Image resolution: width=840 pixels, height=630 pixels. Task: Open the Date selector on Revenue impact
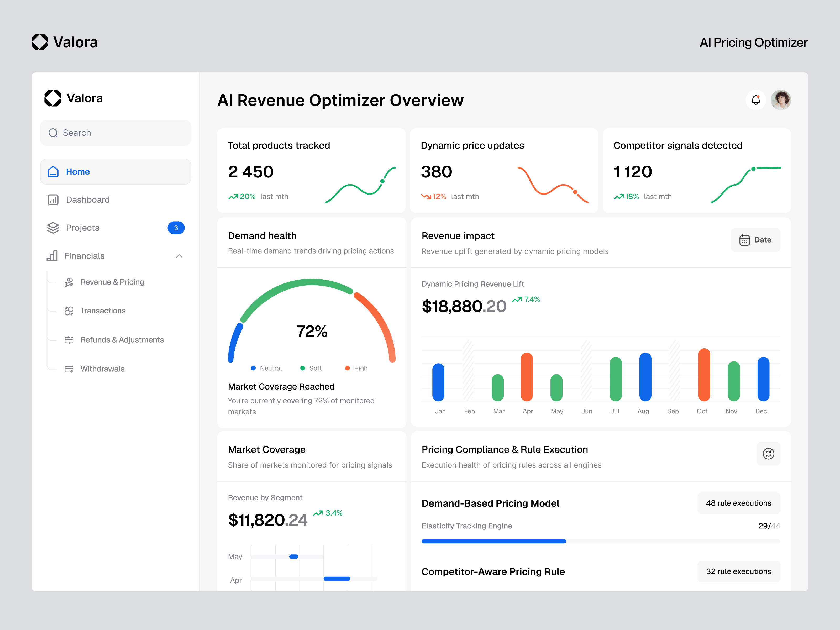[x=755, y=240]
